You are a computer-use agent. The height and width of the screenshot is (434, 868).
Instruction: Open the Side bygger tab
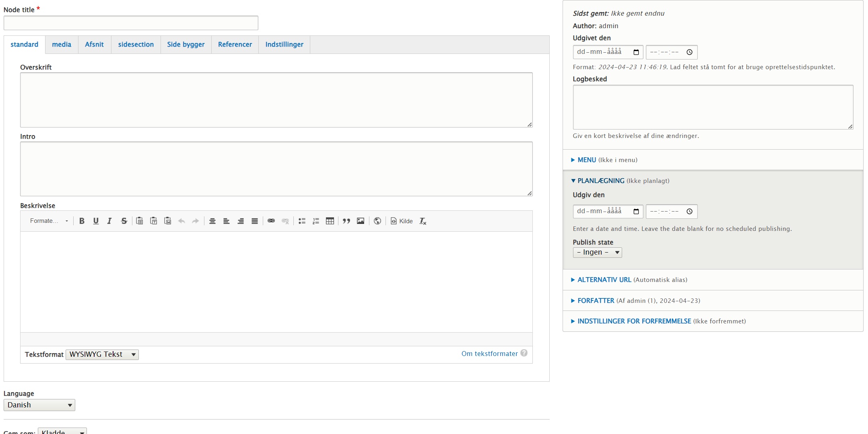pyautogui.click(x=186, y=45)
